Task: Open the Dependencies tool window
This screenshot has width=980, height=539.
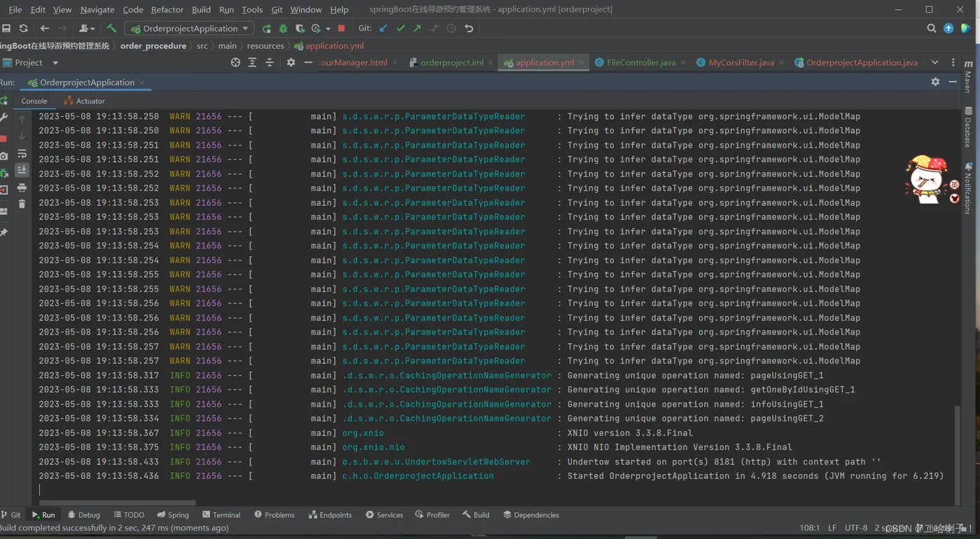Action: [x=531, y=514]
